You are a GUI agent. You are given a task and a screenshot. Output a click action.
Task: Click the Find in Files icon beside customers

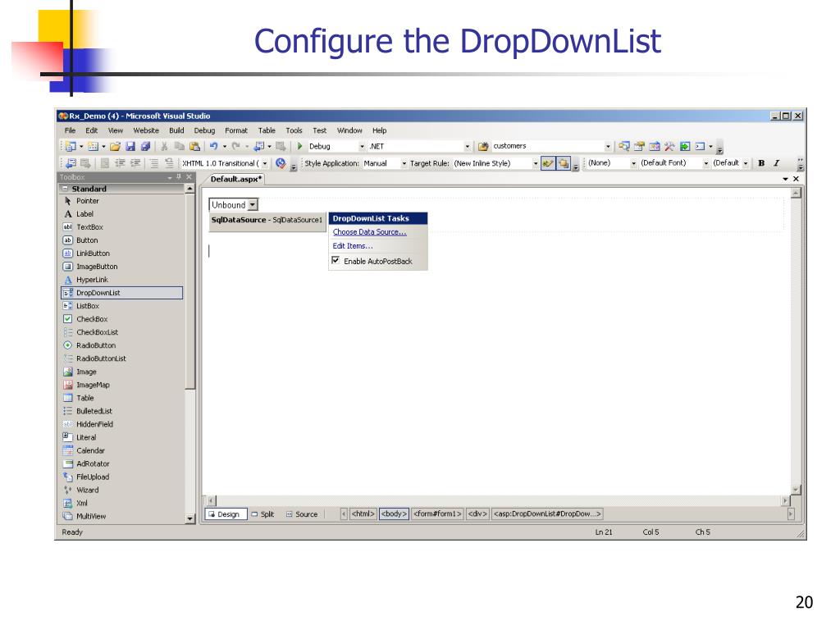tap(483, 146)
